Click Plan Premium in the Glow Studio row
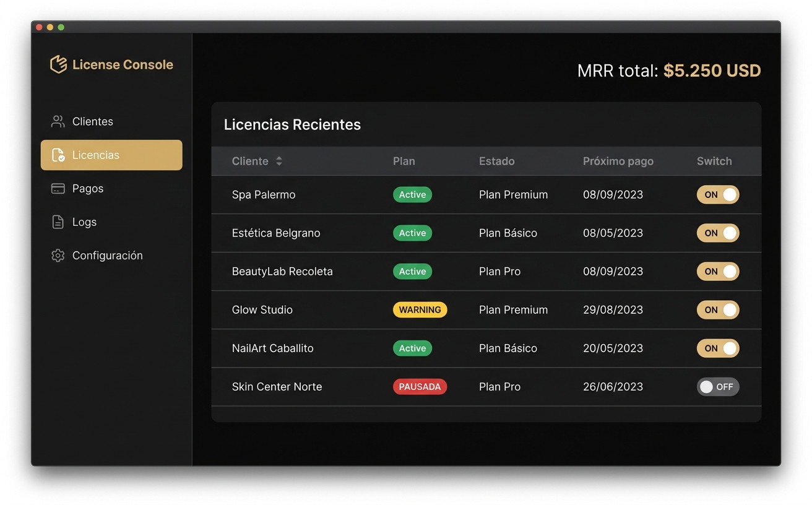 [513, 309]
